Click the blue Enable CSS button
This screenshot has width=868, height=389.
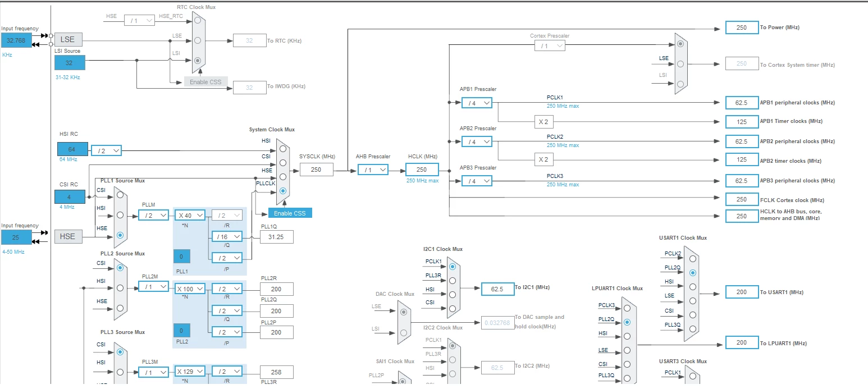point(290,213)
